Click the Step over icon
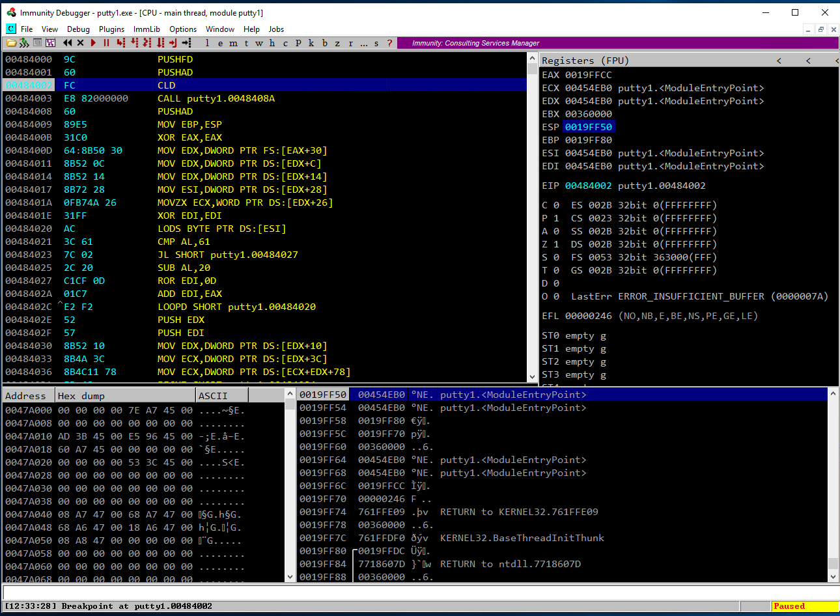This screenshot has height=616, width=840. [135, 43]
